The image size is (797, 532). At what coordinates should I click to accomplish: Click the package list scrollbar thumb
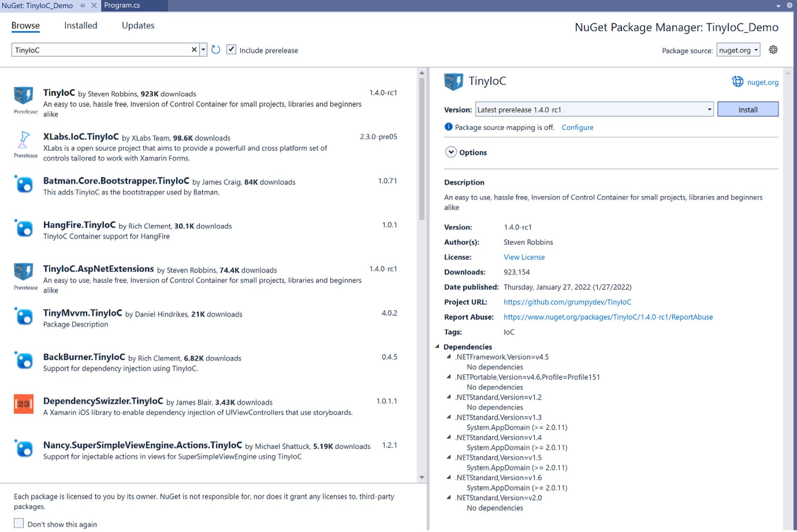click(x=422, y=148)
